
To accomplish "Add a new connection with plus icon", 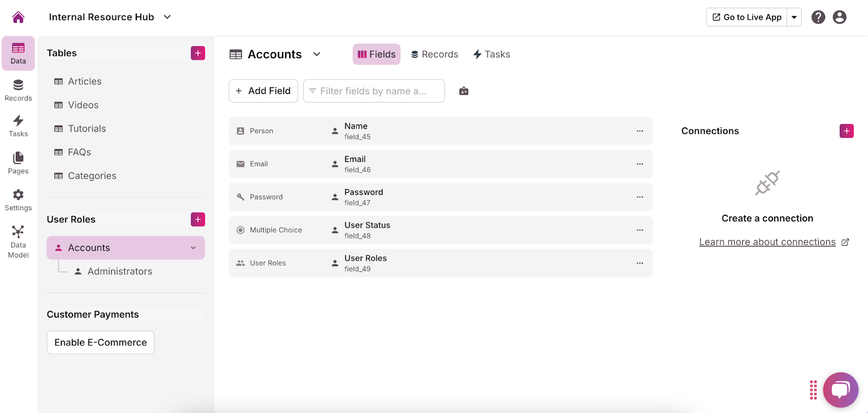I will coord(846,131).
